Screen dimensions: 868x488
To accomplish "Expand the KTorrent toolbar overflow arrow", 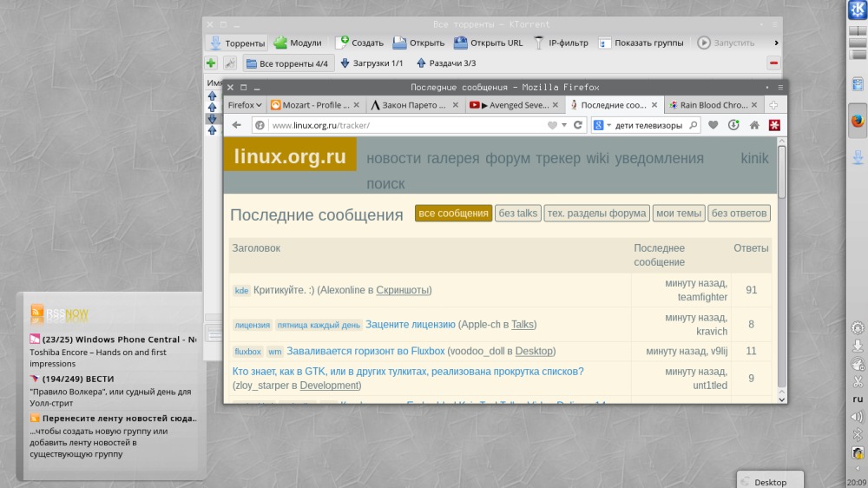I will click(x=776, y=43).
